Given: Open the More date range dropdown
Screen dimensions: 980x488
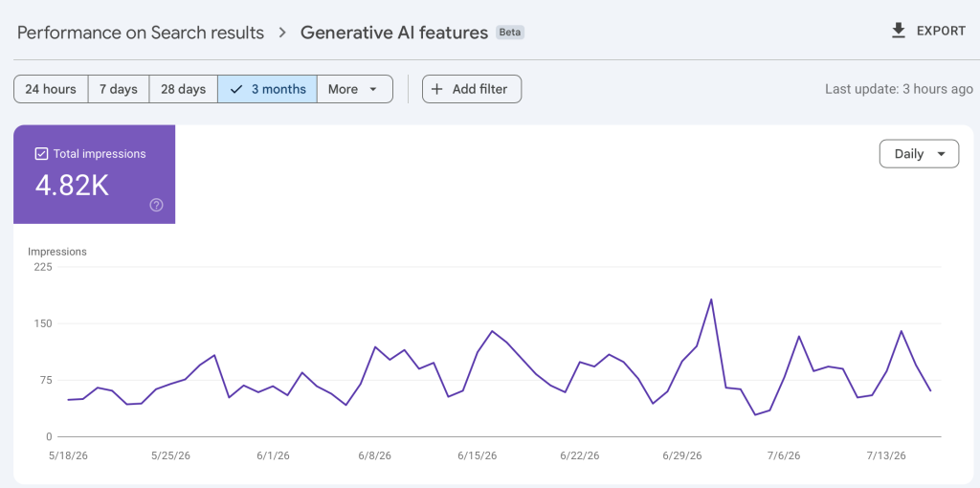Looking at the screenshot, I should (x=355, y=89).
